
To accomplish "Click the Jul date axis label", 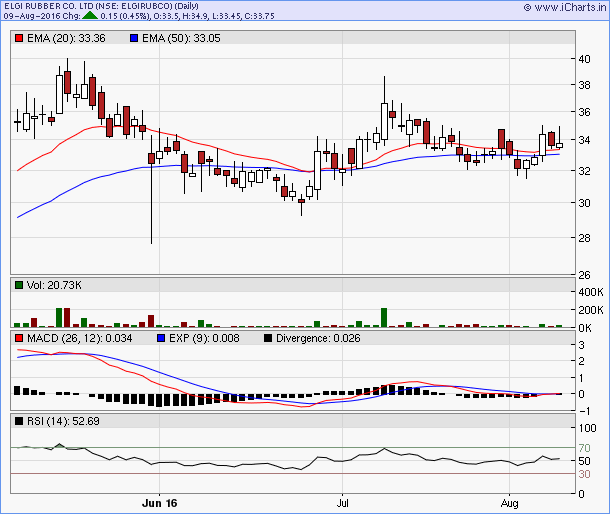I will (342, 503).
